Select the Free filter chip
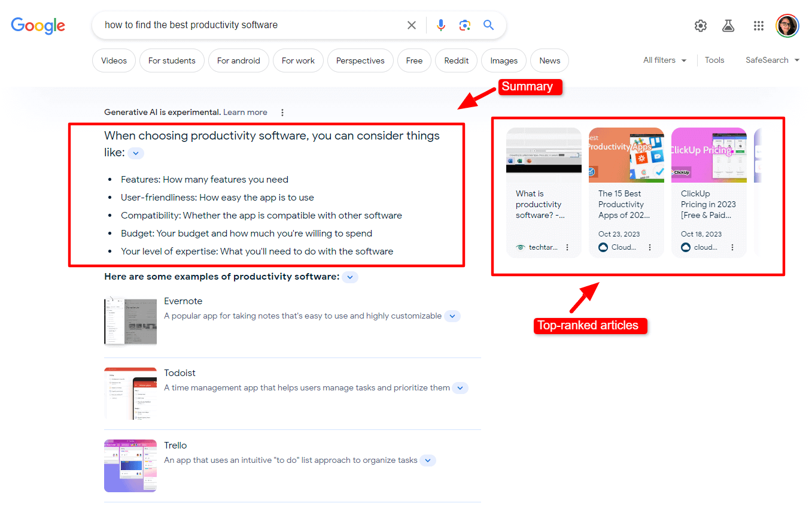812x506 pixels. (x=414, y=60)
